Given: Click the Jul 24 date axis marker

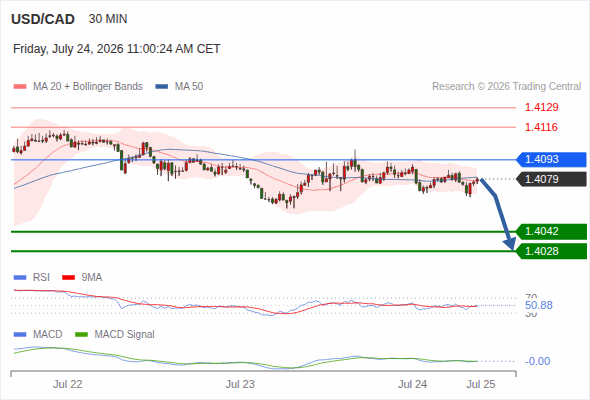Looking at the screenshot, I should tap(412, 384).
